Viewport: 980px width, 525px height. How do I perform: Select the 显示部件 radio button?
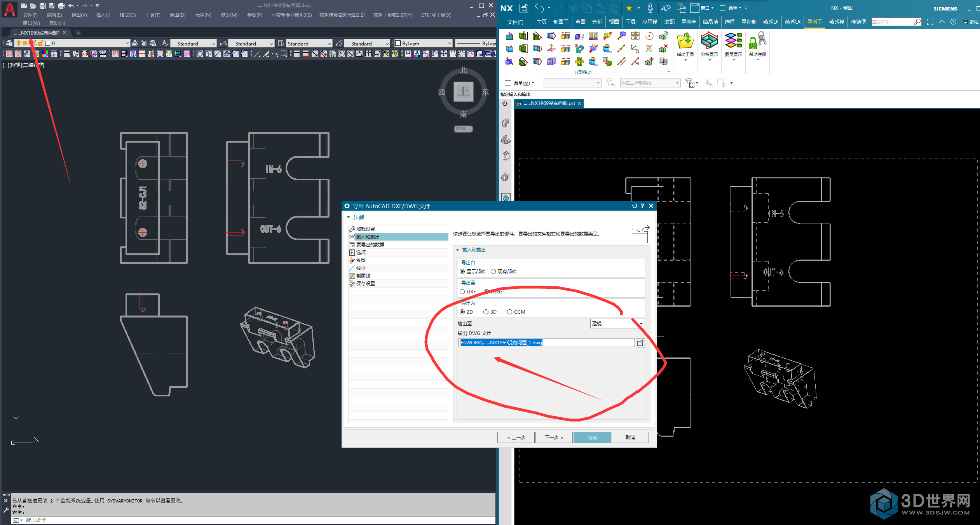coord(462,271)
